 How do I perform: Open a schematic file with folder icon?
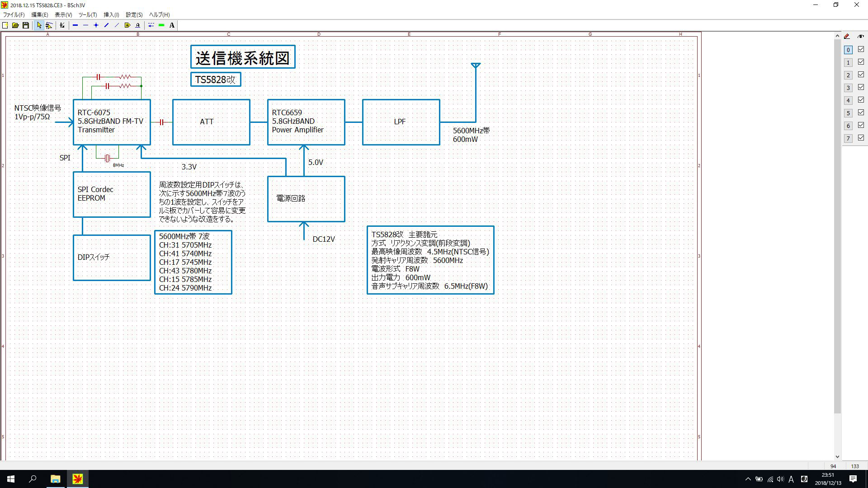tap(15, 25)
